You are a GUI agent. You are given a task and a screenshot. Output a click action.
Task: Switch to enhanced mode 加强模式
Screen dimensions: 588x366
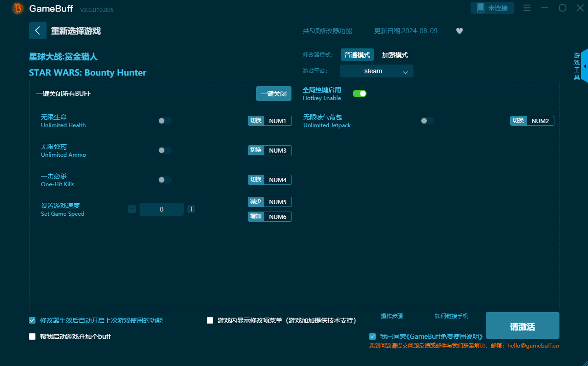point(395,55)
